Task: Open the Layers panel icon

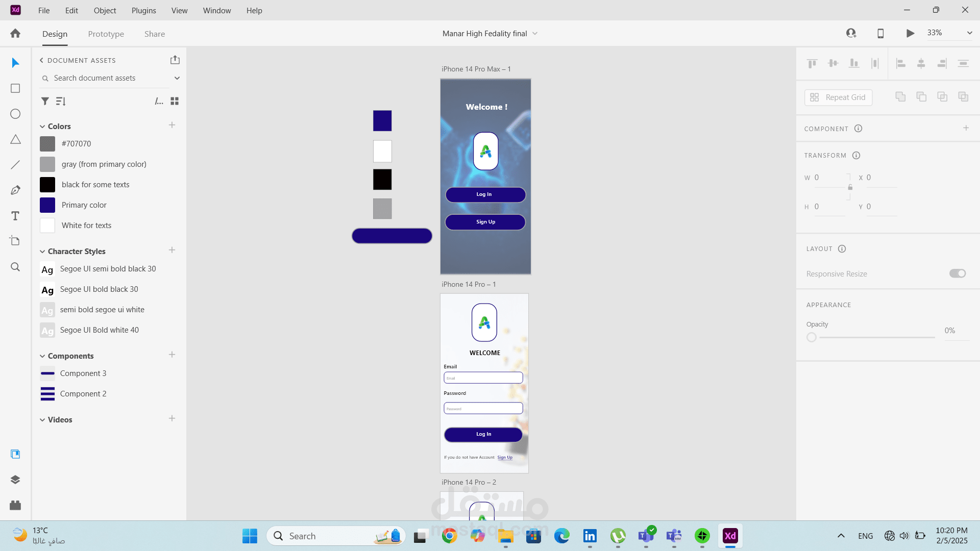Action: [15, 480]
